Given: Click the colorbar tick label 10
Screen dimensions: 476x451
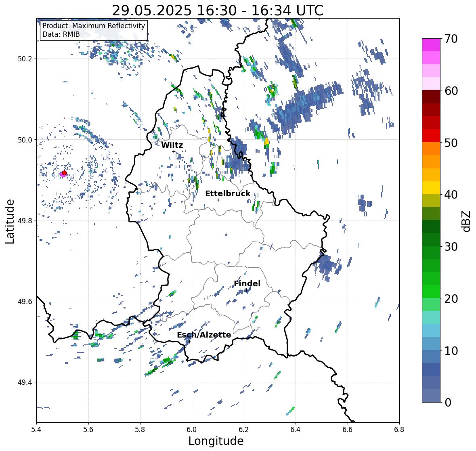Looking at the screenshot, I should (451, 350).
